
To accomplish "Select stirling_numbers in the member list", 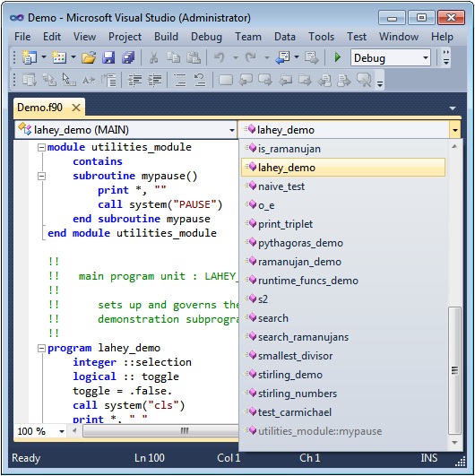I will [x=343, y=394].
